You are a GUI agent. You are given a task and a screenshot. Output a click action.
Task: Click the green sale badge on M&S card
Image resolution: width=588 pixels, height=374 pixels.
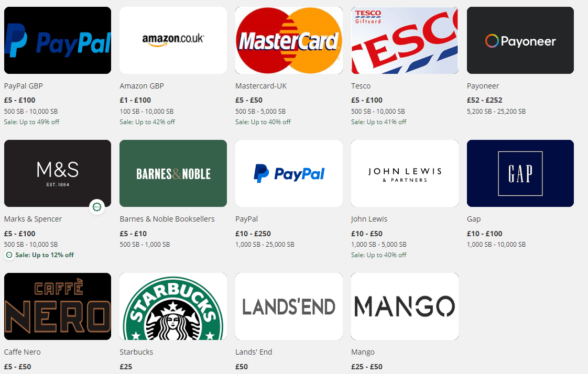[97, 207]
